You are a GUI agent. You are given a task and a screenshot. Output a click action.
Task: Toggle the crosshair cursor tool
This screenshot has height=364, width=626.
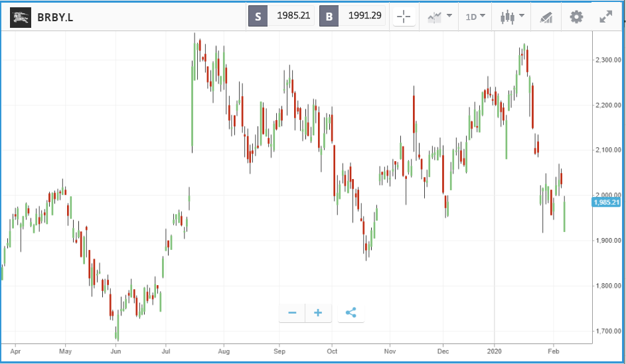coord(404,17)
